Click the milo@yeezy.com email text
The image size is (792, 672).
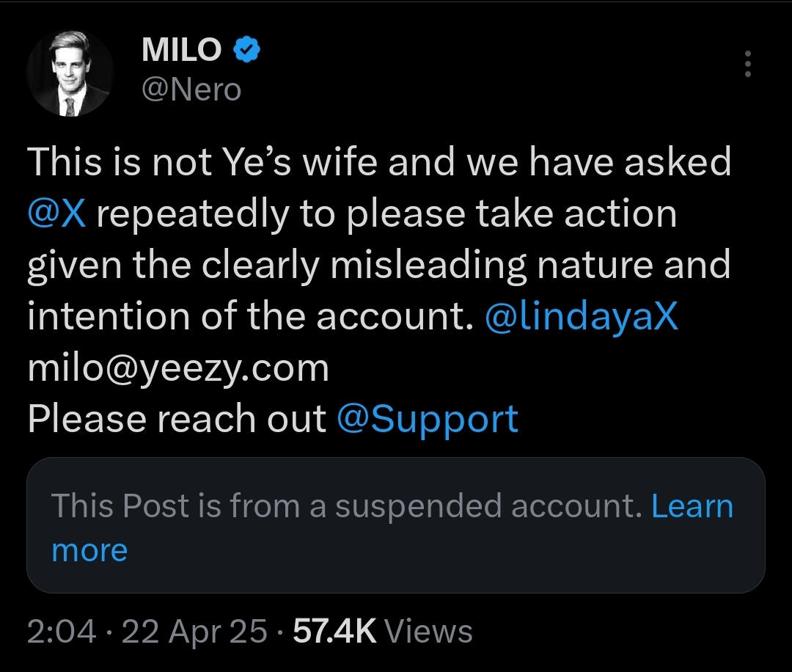click(x=178, y=368)
